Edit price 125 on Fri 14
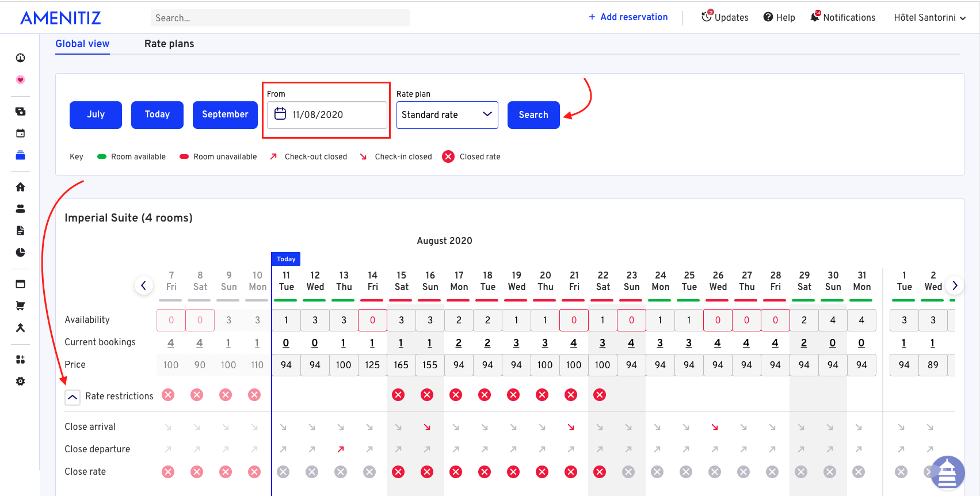The height and width of the screenshot is (496, 980). [372, 365]
